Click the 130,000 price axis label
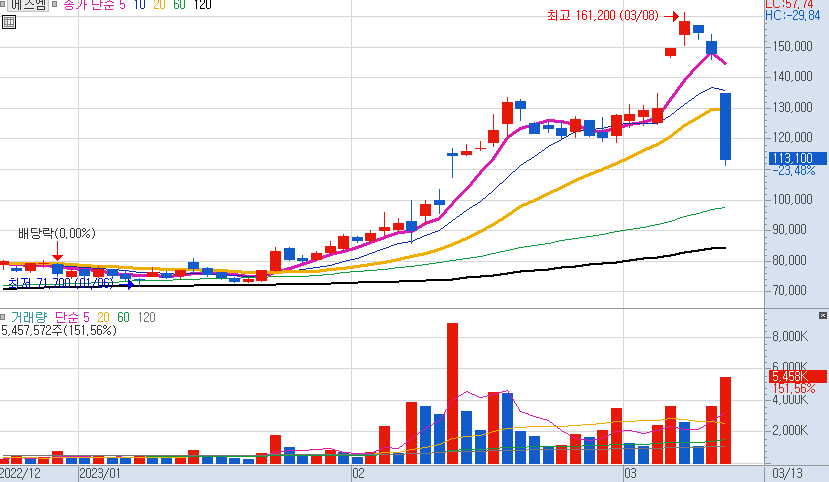 793,107
